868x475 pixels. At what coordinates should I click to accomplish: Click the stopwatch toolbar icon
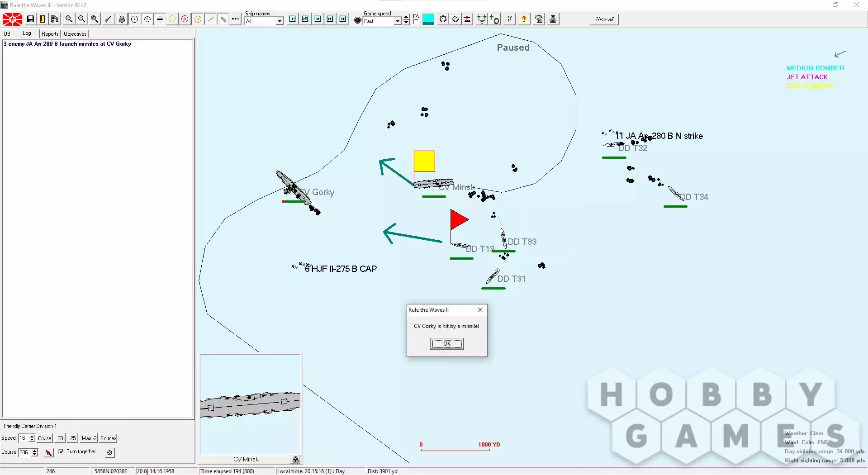tap(443, 19)
